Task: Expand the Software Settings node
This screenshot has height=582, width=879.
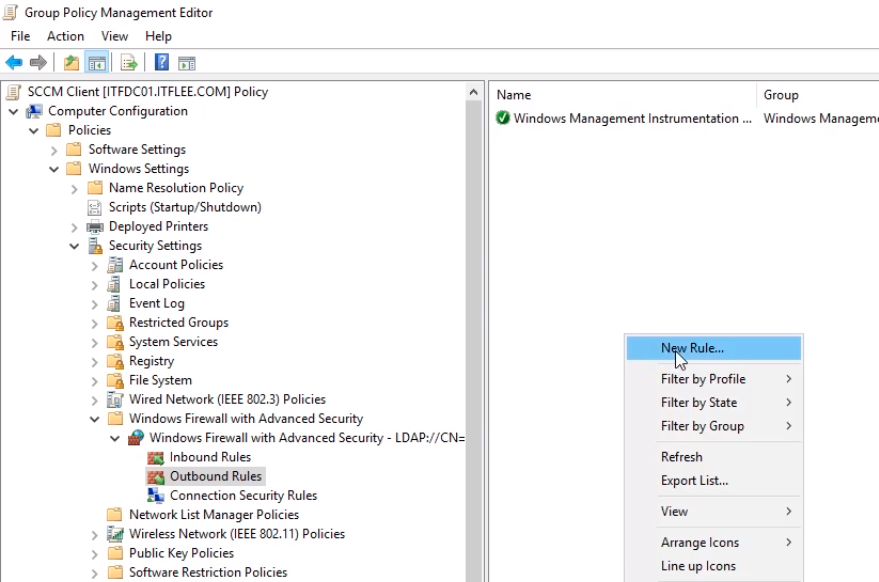Action: coord(54,150)
